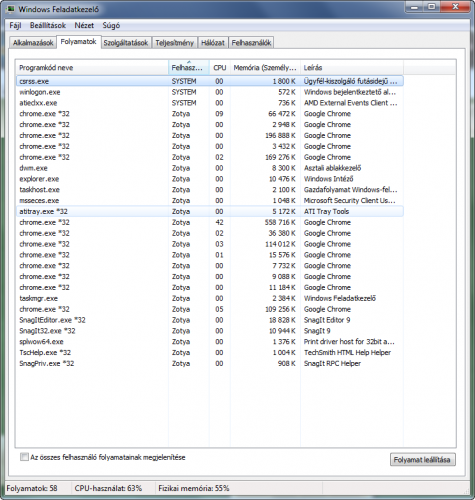Click the Fizikai memória: 55% status entry
The width and height of the screenshot is (475, 500).
pyautogui.click(x=194, y=488)
